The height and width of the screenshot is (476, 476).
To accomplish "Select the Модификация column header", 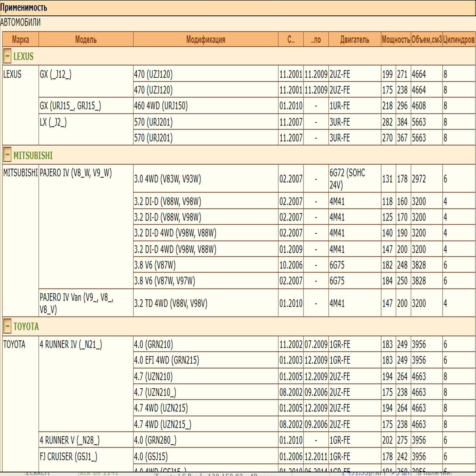I will point(206,40).
